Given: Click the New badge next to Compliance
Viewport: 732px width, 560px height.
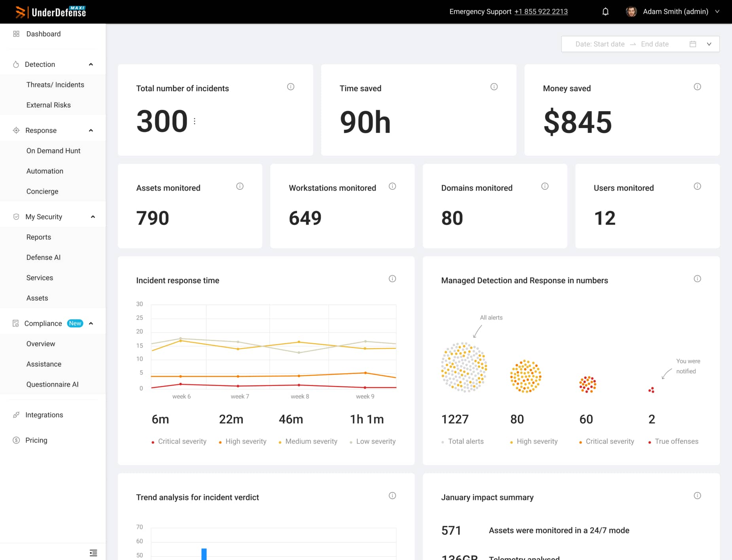Looking at the screenshot, I should (x=75, y=324).
